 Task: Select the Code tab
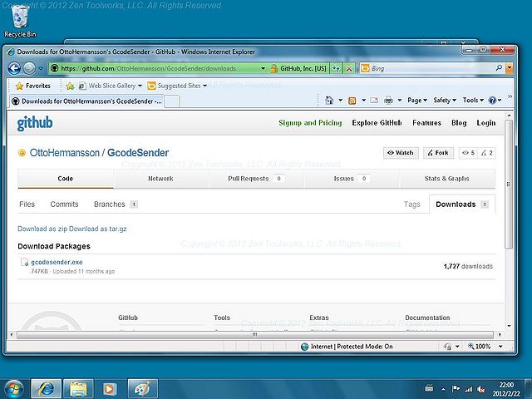[66, 179]
